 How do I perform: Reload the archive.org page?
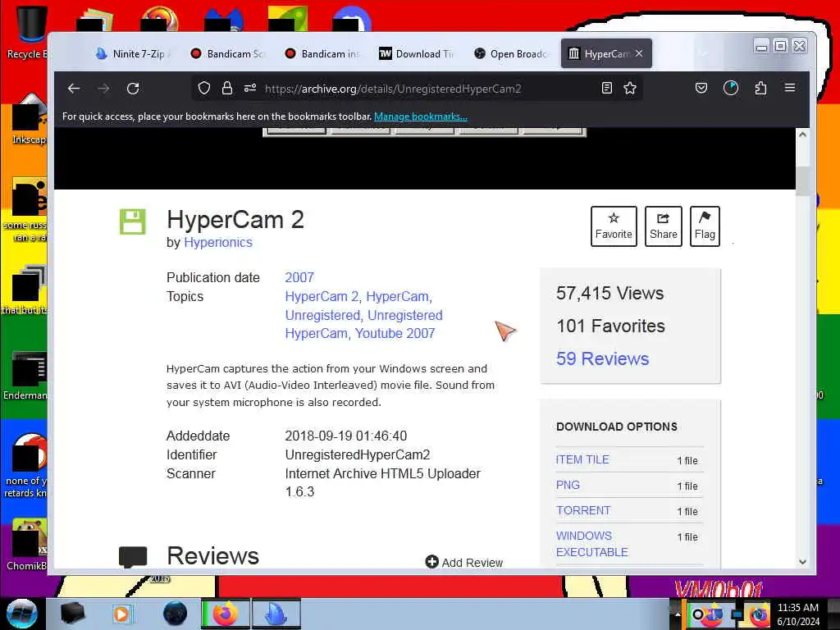[133, 89]
